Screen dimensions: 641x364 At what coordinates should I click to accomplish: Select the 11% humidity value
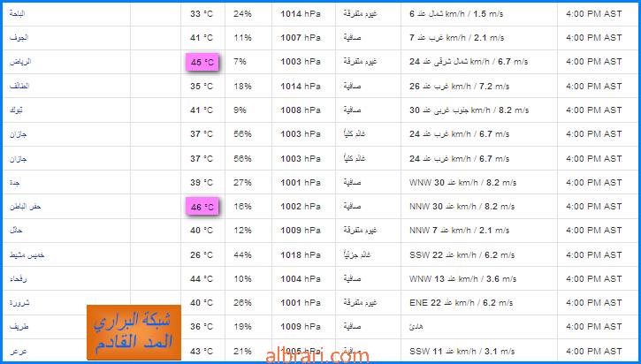[242, 38]
